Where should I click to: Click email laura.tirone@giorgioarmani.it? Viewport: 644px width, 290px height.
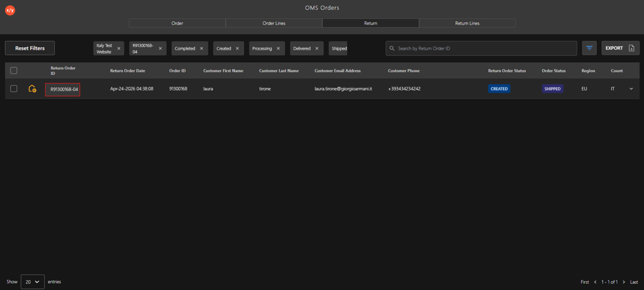[x=343, y=89]
